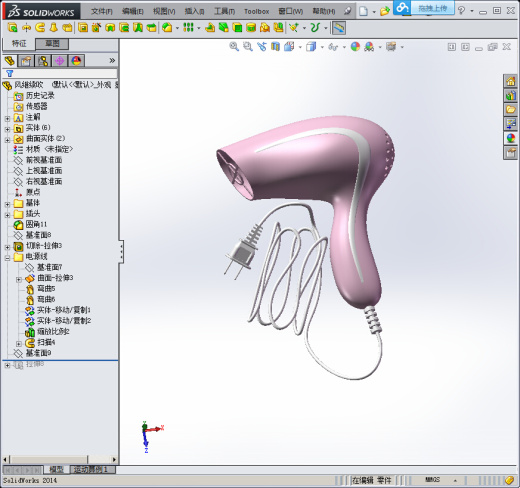Open the 编辑(E) menu

(133, 11)
